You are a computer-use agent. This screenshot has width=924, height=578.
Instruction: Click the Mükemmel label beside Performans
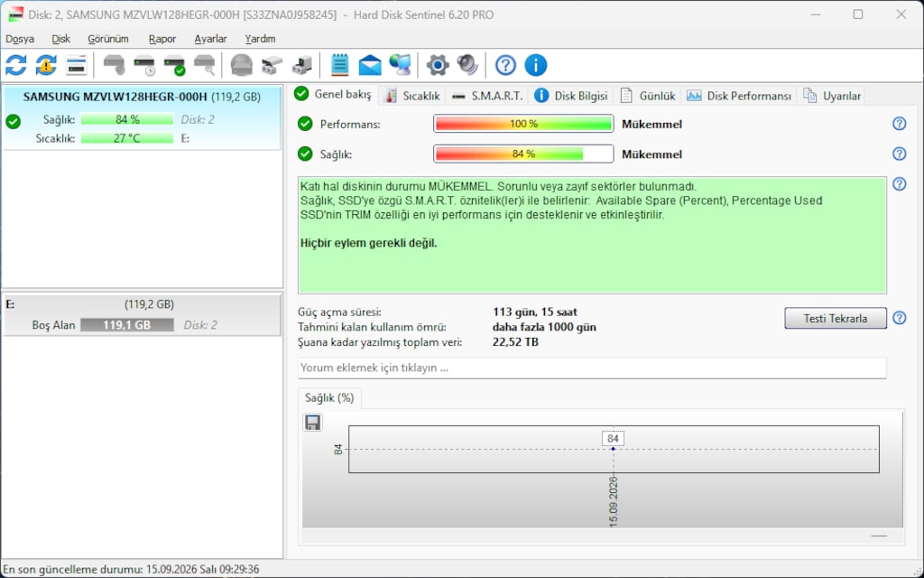coord(652,125)
